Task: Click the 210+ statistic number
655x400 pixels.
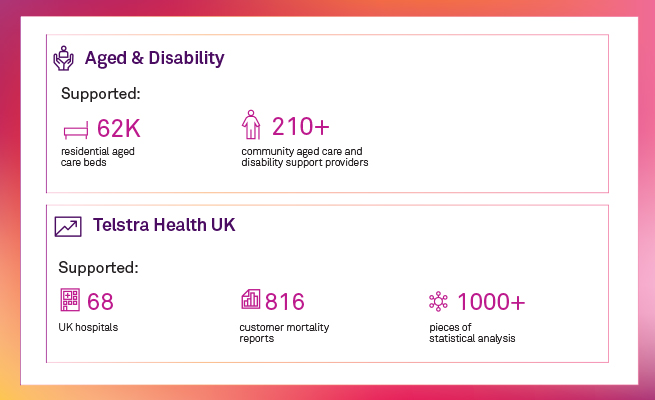Action: pyautogui.click(x=300, y=127)
